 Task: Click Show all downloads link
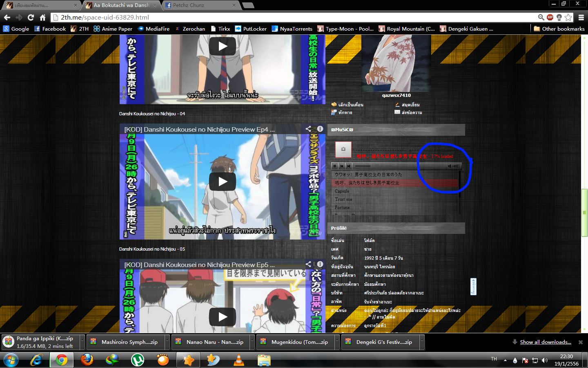click(x=546, y=342)
